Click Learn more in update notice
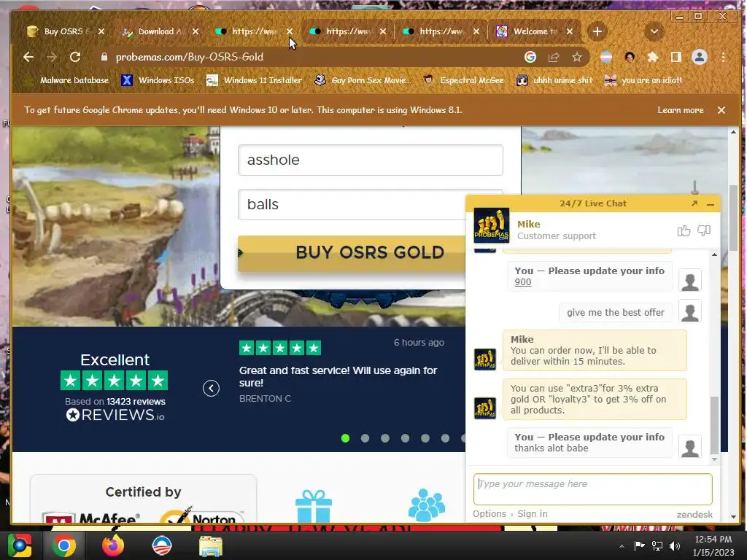The width and height of the screenshot is (747, 560). (x=681, y=110)
